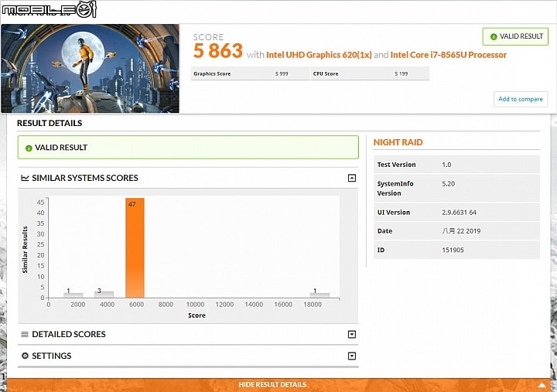Click the RESULT DETAILS heading
This screenshot has height=392, width=557.
pyautogui.click(x=50, y=123)
